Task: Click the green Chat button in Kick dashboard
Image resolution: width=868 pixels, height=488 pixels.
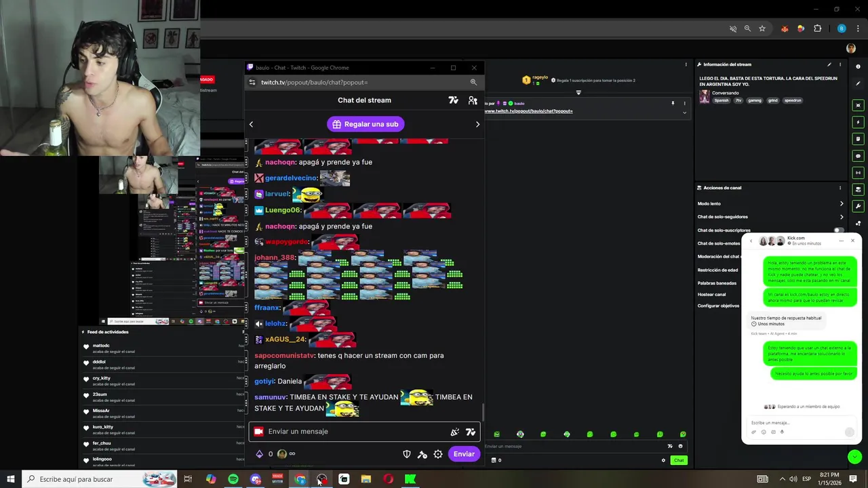Action: [x=678, y=460]
